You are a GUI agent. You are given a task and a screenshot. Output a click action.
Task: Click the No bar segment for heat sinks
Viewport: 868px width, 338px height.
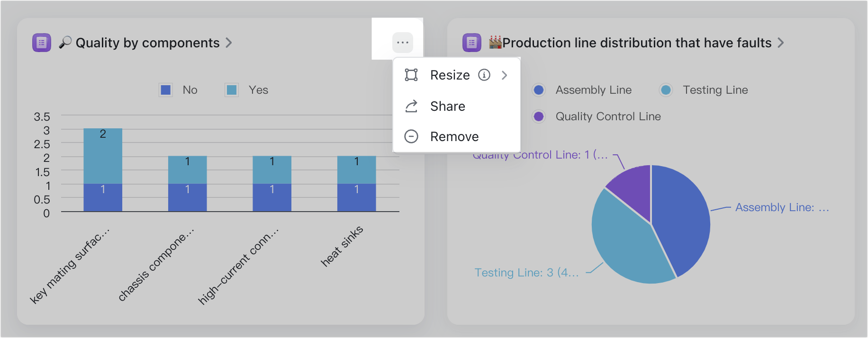point(357,197)
